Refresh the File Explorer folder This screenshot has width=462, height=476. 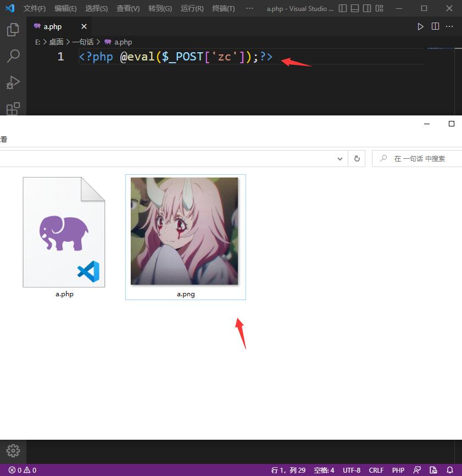pyautogui.click(x=357, y=158)
